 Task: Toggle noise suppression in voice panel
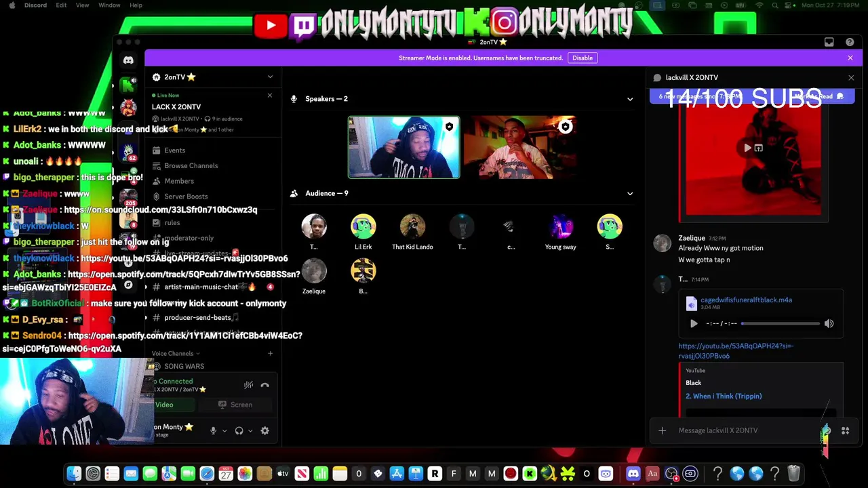[x=248, y=385]
